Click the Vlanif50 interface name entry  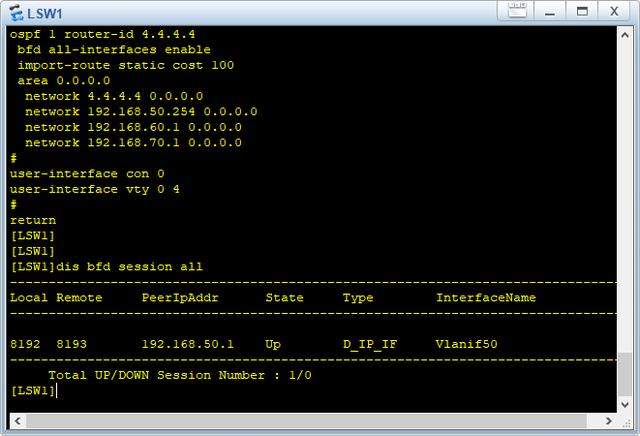pyautogui.click(x=467, y=344)
